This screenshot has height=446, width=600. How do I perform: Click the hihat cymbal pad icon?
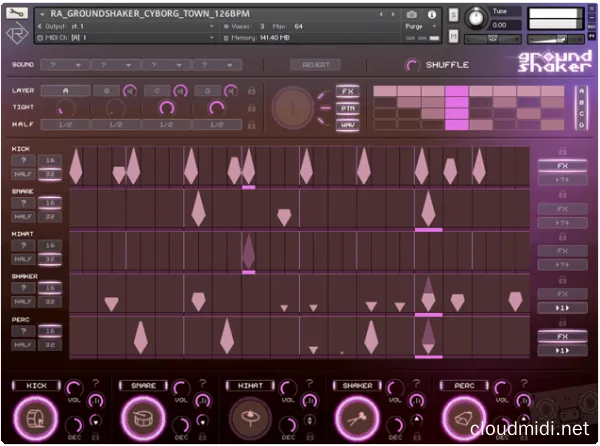(250, 418)
